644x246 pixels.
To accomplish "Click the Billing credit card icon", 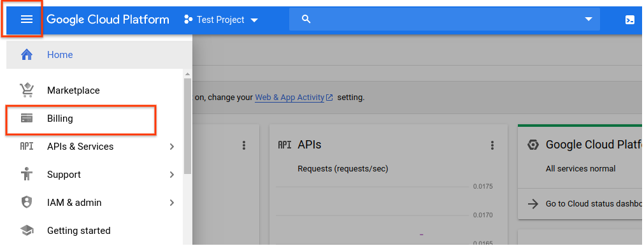I will 27,119.
